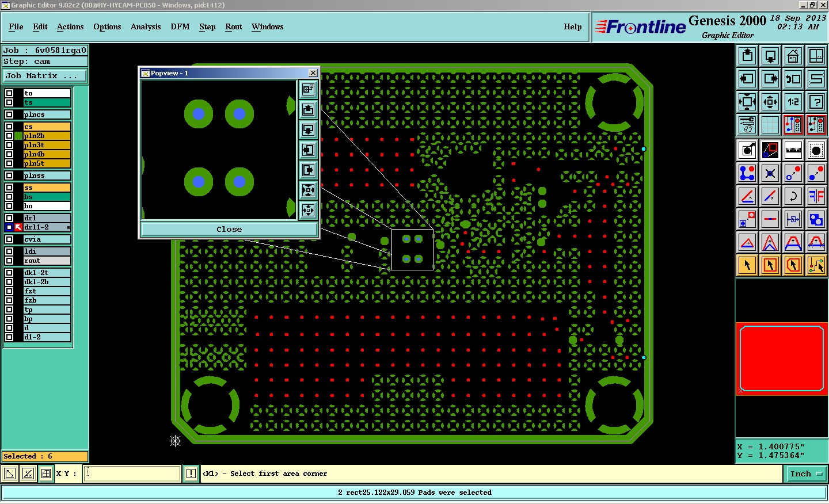This screenshot has width=829, height=504.
Task: Click the pan down icon in main toolbar
Action: [x=770, y=56]
